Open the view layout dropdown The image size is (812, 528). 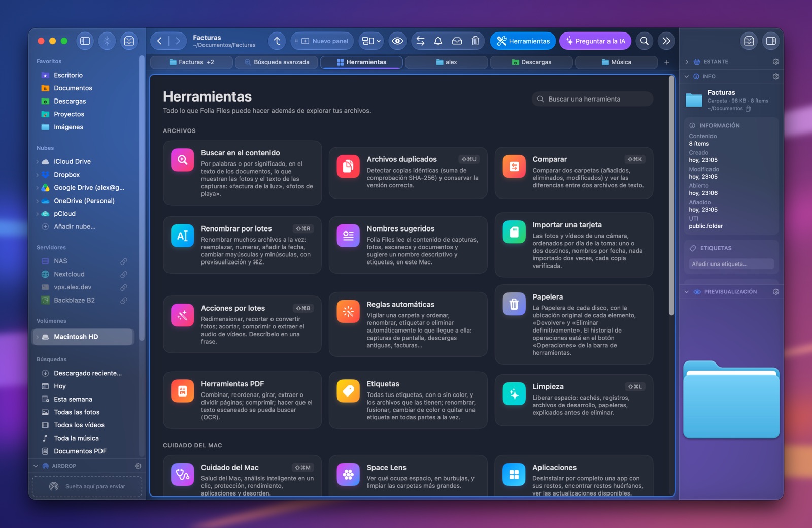(x=371, y=41)
